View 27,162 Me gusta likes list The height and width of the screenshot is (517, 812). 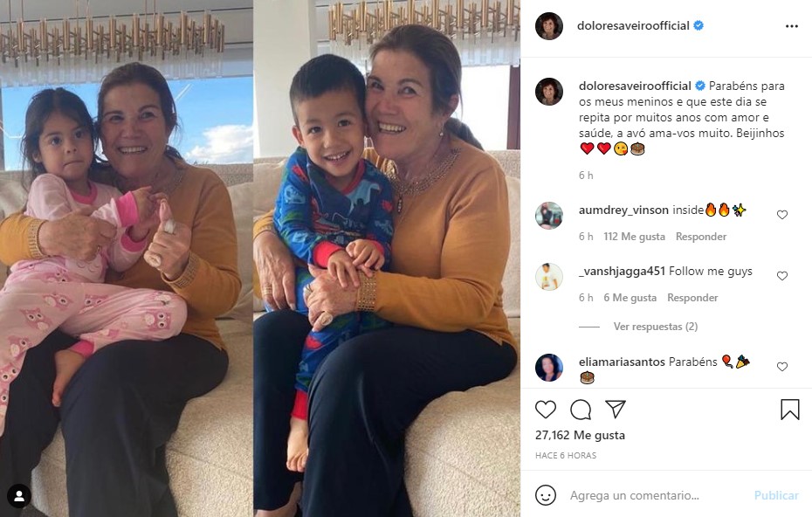point(580,435)
